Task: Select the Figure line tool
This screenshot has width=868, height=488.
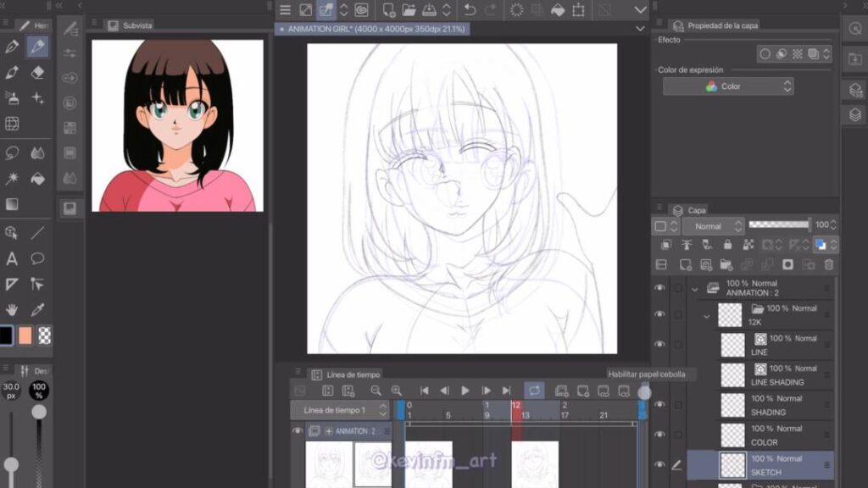Action: (x=37, y=233)
